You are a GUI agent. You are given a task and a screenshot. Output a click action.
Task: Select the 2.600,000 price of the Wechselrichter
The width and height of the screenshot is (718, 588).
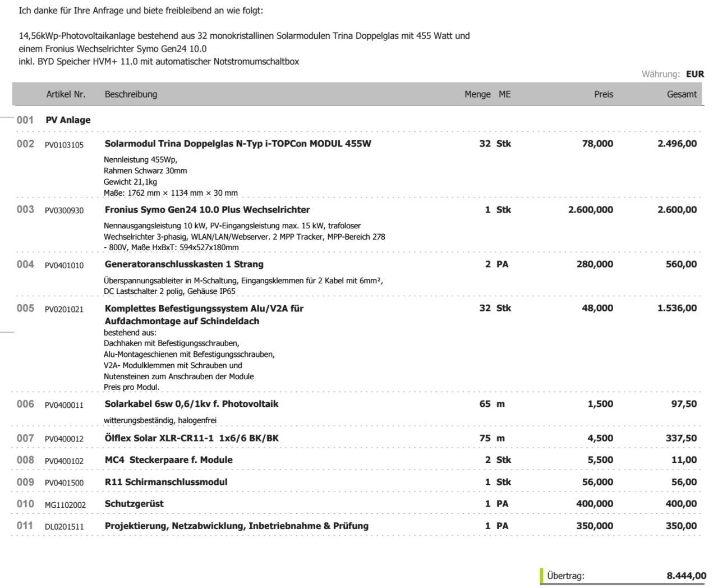click(x=591, y=210)
